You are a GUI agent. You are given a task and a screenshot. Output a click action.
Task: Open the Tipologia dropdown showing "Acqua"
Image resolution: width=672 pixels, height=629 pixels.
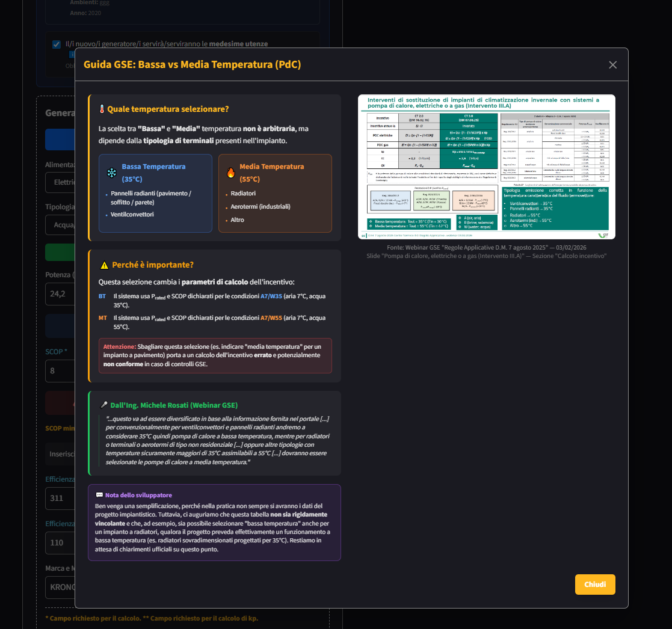[60, 225]
